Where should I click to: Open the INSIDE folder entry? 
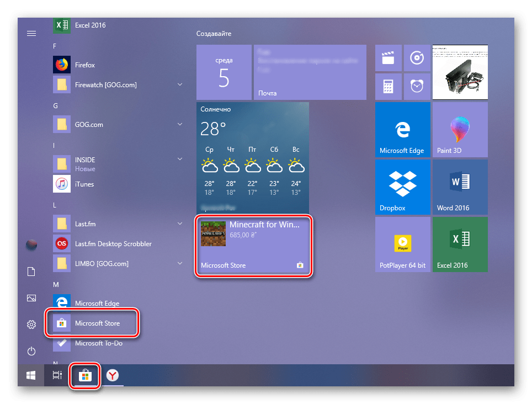pos(119,164)
